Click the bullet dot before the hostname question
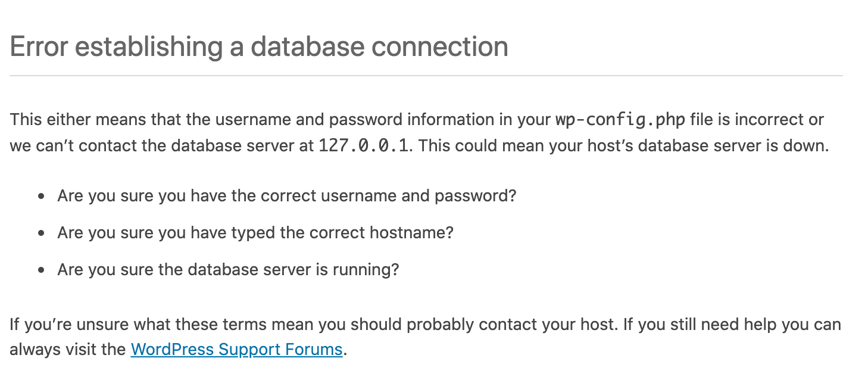This screenshot has width=868, height=386. pos(41,233)
